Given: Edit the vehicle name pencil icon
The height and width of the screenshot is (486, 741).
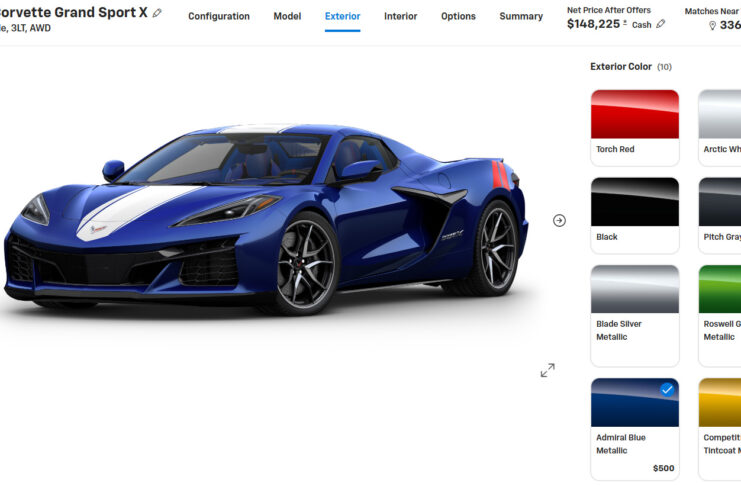Looking at the screenshot, I should 157,13.
